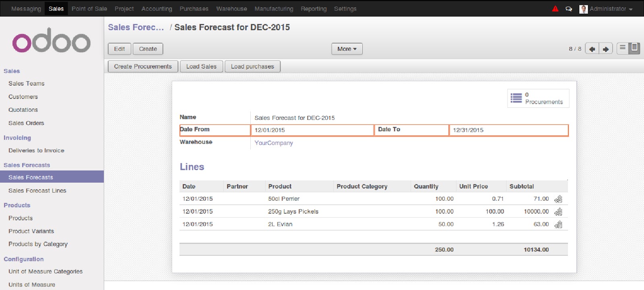Switch to form view icon
This screenshot has width=644, height=290.
click(634, 48)
